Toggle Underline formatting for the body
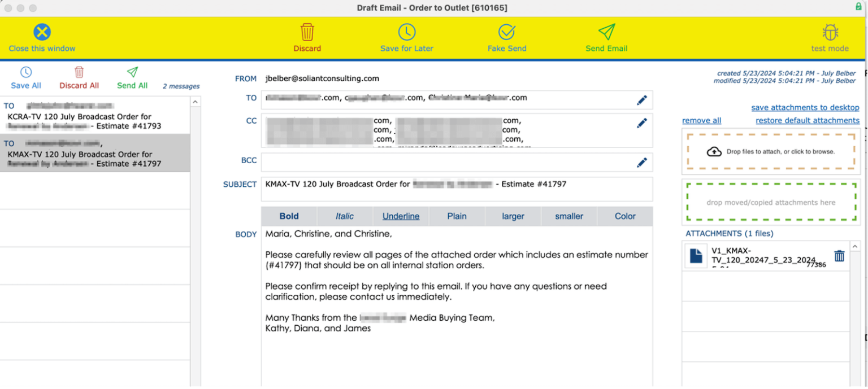Image resolution: width=868 pixels, height=389 pixels. click(x=401, y=216)
